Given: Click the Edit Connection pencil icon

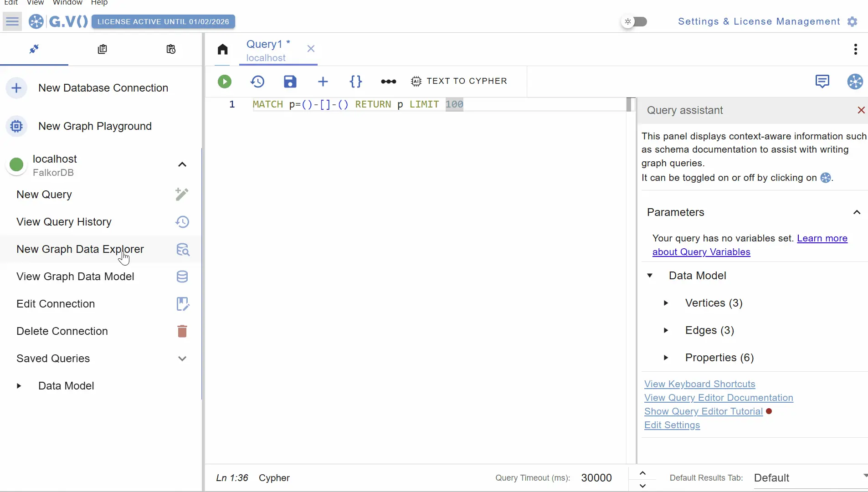Looking at the screenshot, I should 182,304.
